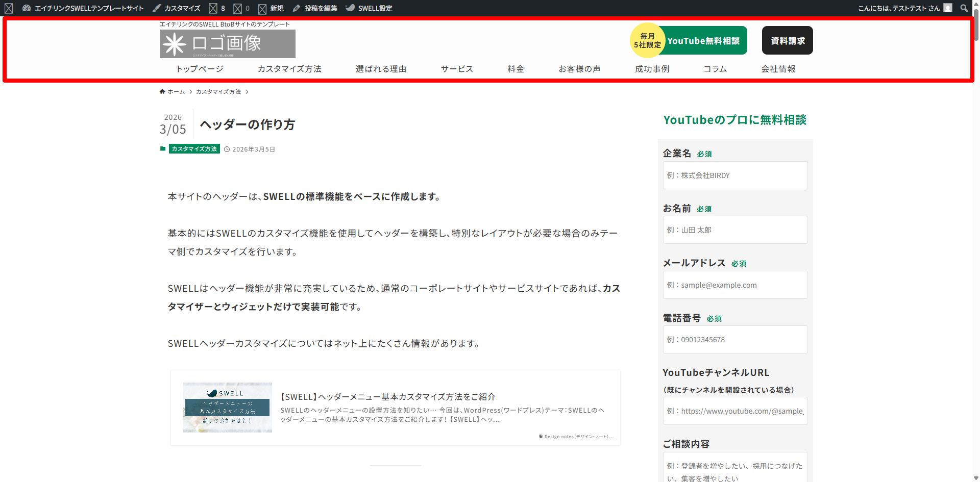This screenshot has width=980, height=482.
Task: Click the WordPress logo in admin bar
Action: point(9,8)
